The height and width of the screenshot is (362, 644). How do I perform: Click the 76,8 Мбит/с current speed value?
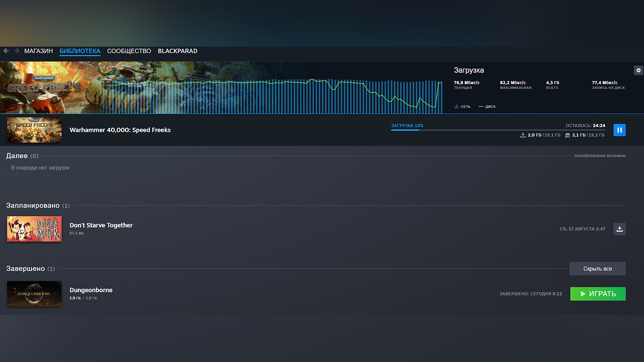(x=467, y=83)
